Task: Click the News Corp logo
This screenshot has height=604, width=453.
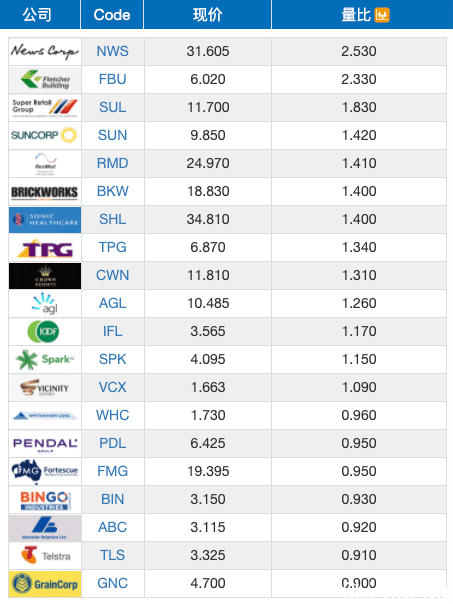Action: coord(45,51)
